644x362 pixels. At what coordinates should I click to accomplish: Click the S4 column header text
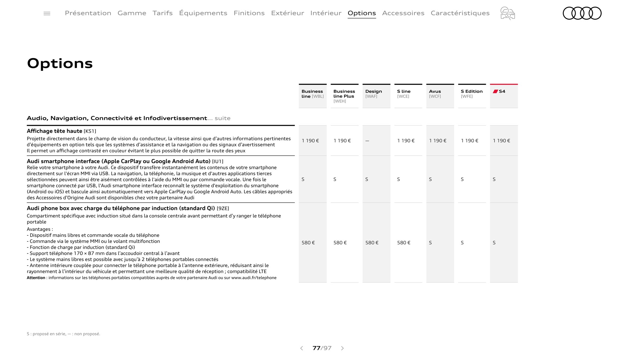pos(502,91)
